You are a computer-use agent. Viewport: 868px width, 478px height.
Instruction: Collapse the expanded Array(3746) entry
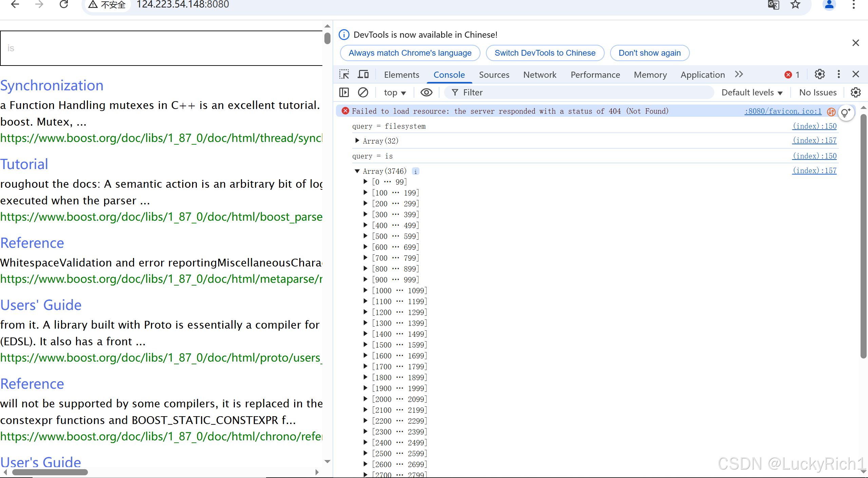pos(357,171)
